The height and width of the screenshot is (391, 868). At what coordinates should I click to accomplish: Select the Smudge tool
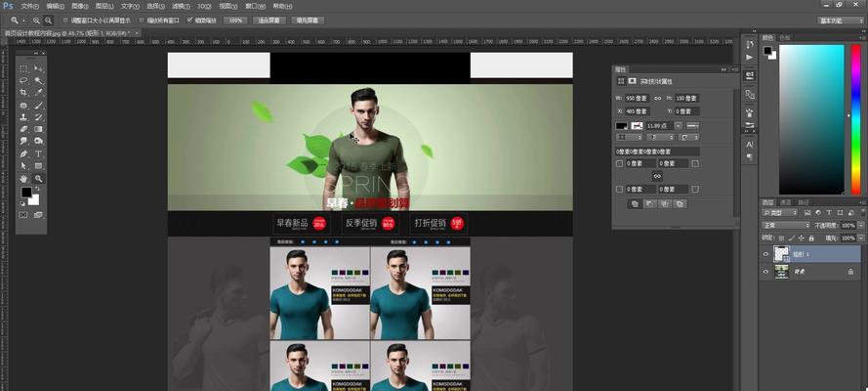click(x=23, y=141)
